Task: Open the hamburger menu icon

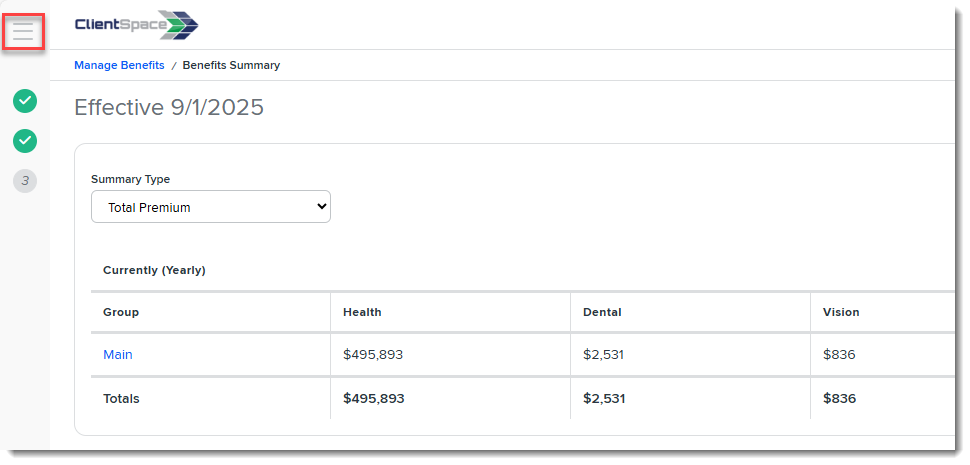Action: (x=23, y=31)
